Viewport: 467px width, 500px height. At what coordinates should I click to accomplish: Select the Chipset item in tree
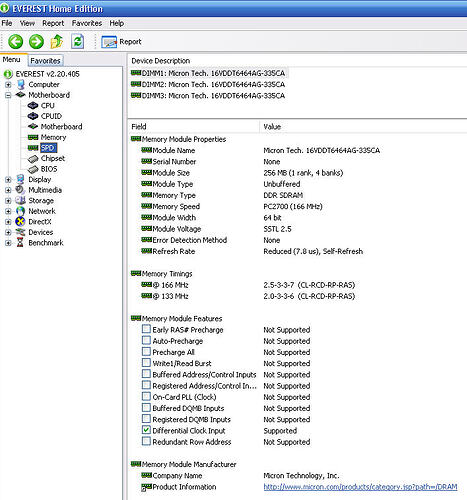point(53,158)
